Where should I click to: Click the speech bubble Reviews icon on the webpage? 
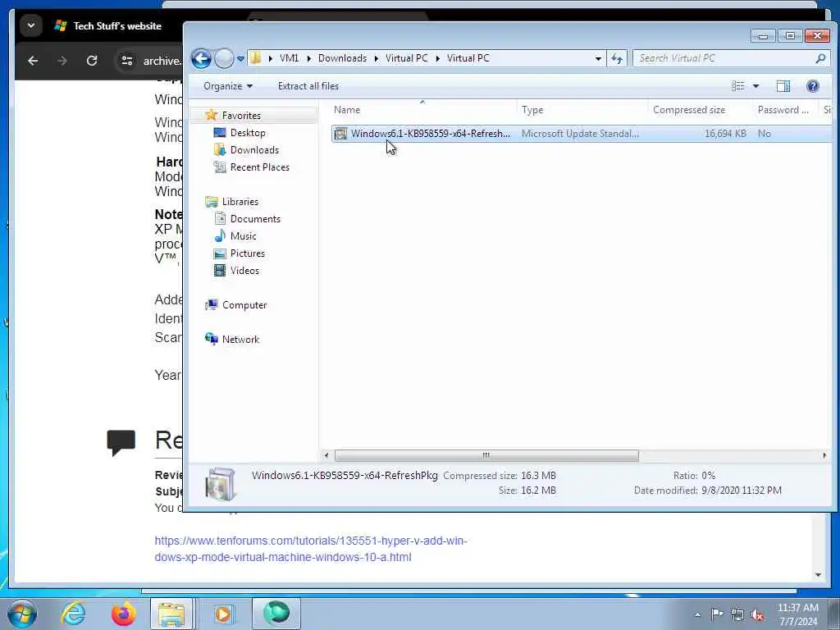pyautogui.click(x=121, y=442)
